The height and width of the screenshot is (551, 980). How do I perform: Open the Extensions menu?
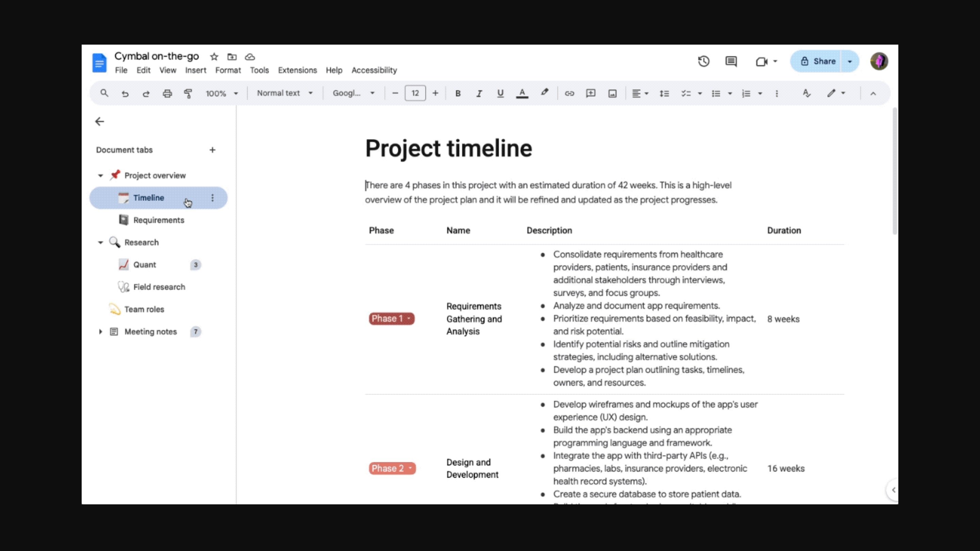click(297, 70)
